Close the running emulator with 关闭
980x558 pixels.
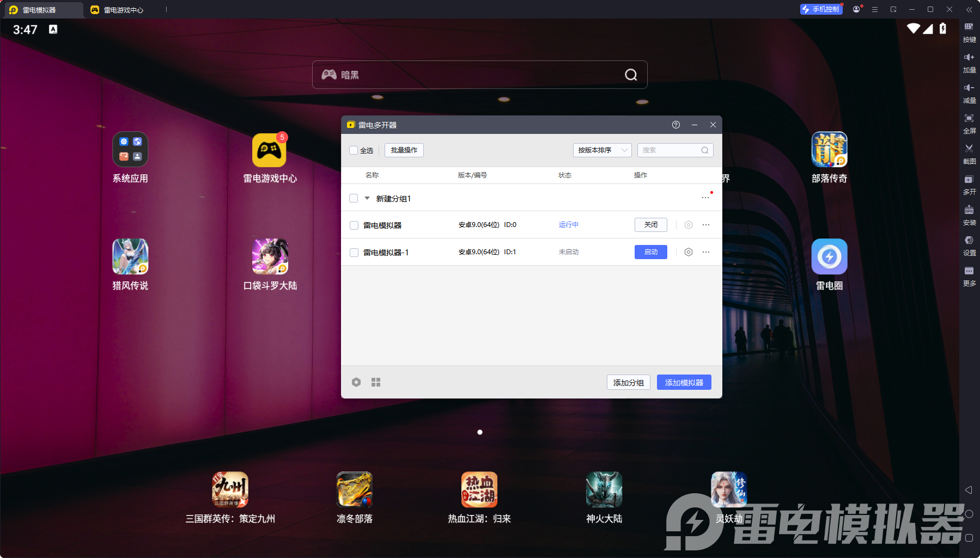[651, 225]
